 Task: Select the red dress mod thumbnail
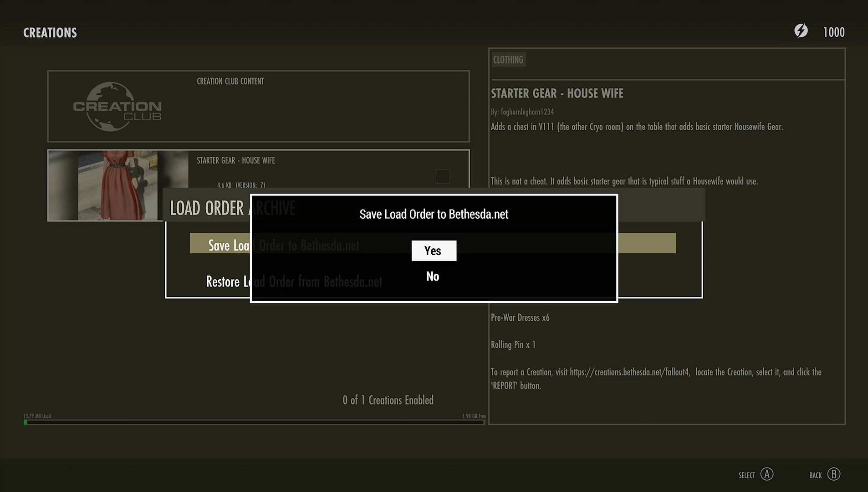[117, 185]
